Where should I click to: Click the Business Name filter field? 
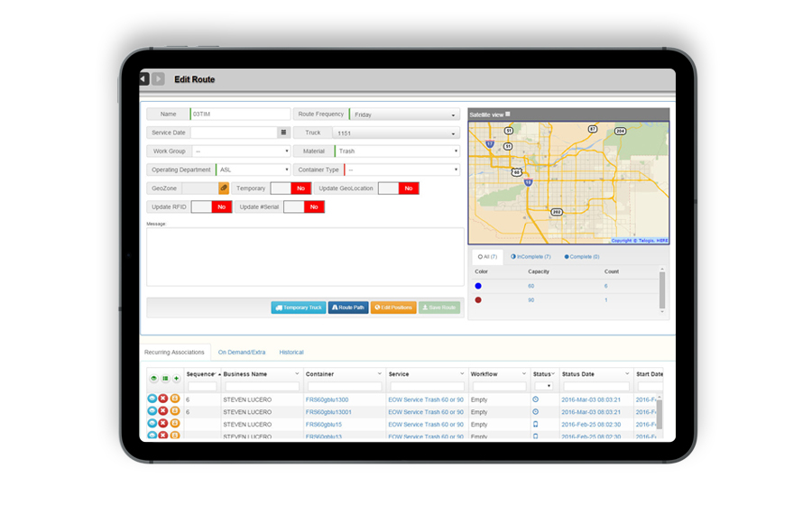[262, 386]
